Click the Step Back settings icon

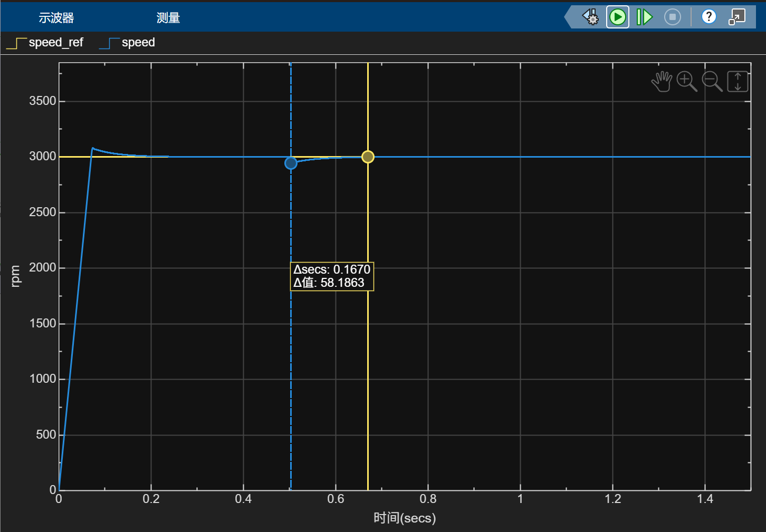(590, 17)
